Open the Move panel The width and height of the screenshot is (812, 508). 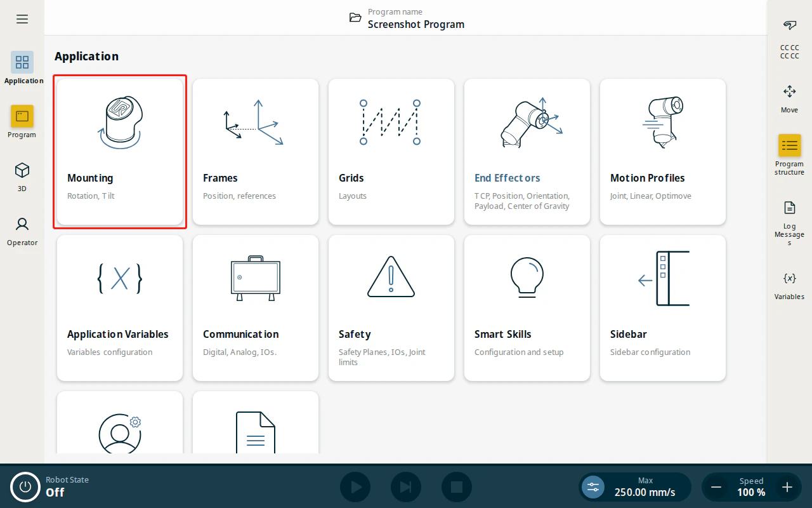(x=790, y=98)
